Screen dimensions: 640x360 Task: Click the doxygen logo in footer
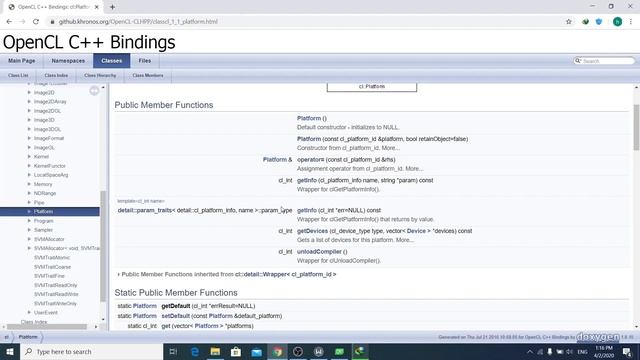(598, 337)
